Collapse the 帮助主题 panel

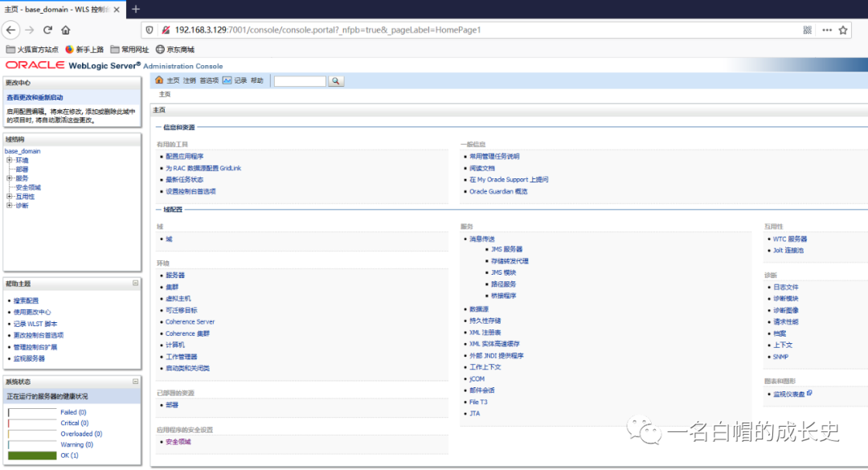[135, 283]
